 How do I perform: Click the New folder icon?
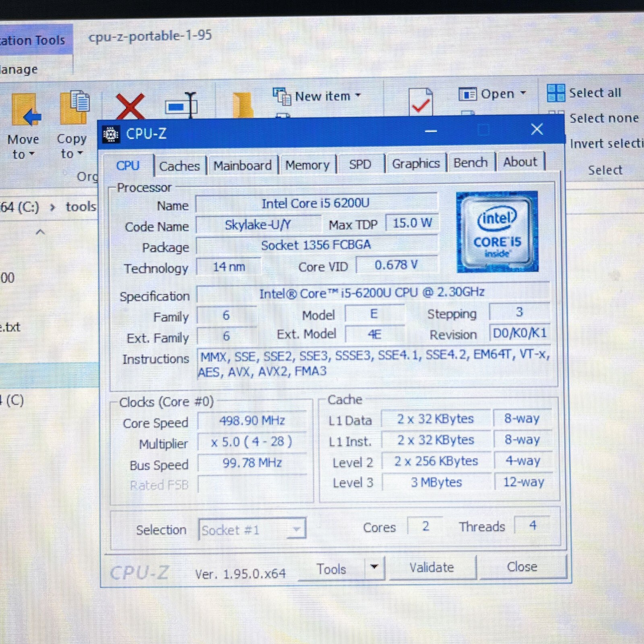click(242, 105)
